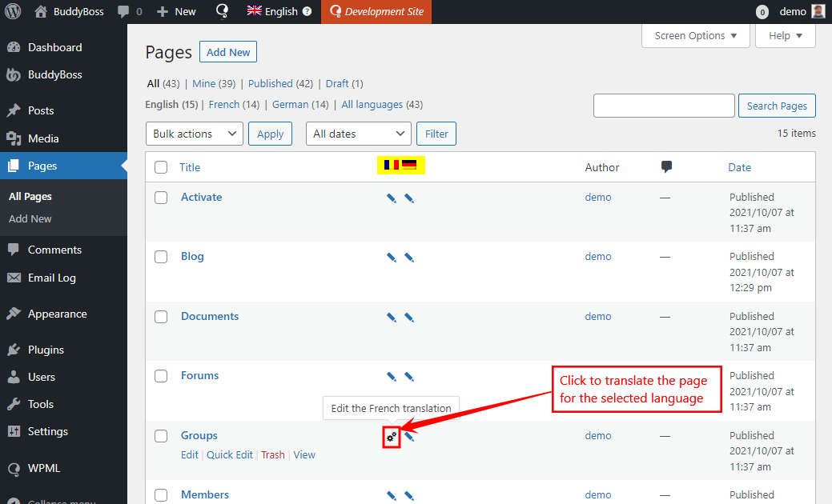Select the Documents page checkbox
The image size is (832, 504).
click(161, 317)
